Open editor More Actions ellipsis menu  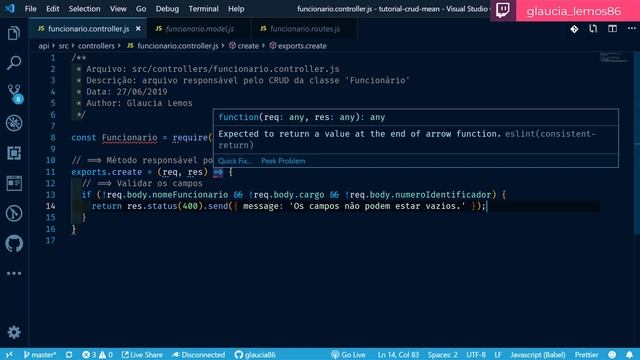(x=631, y=29)
